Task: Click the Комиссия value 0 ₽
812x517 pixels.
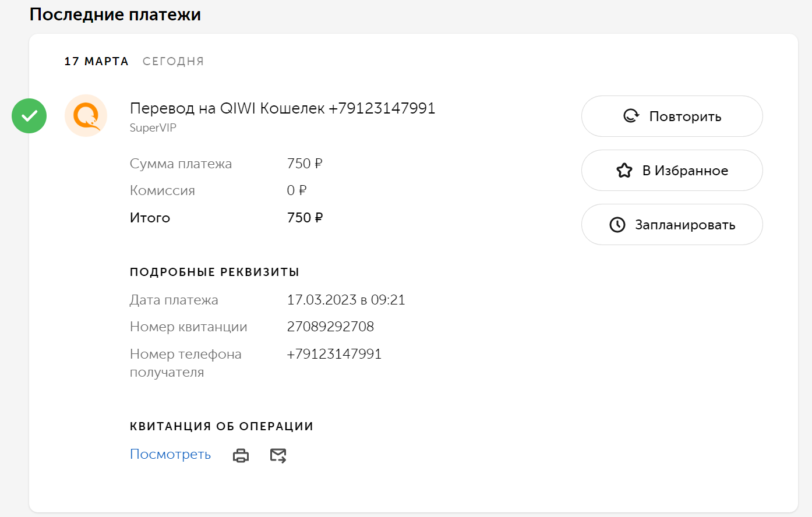Action: click(x=296, y=190)
